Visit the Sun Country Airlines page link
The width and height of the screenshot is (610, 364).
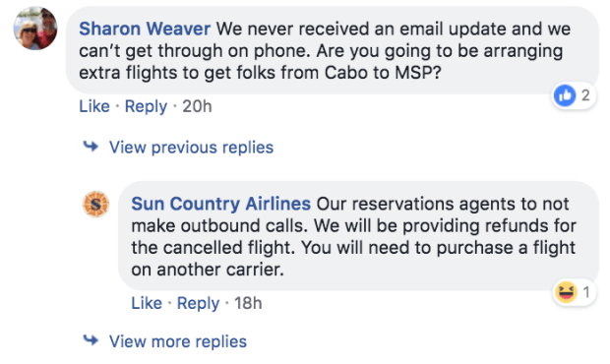click(220, 204)
